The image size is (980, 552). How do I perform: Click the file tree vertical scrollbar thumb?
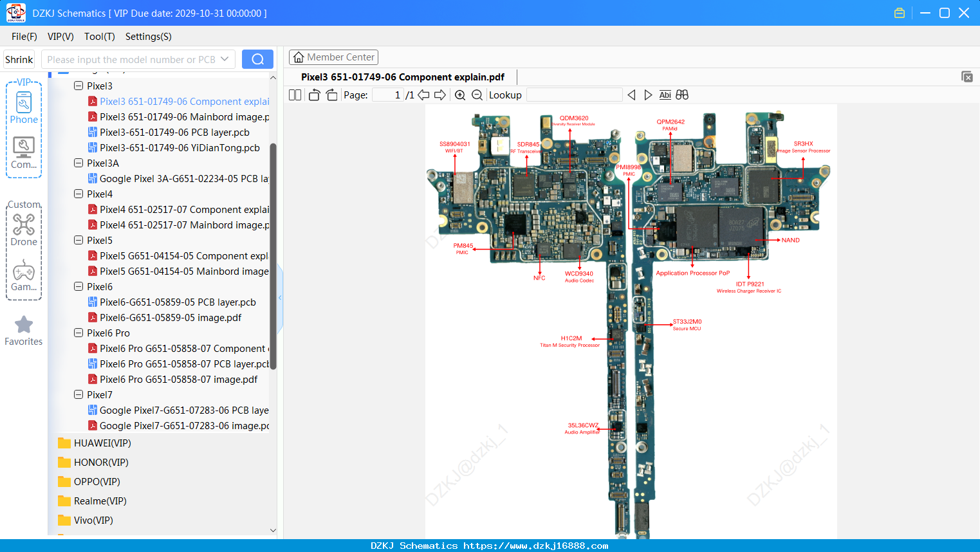tap(273, 256)
